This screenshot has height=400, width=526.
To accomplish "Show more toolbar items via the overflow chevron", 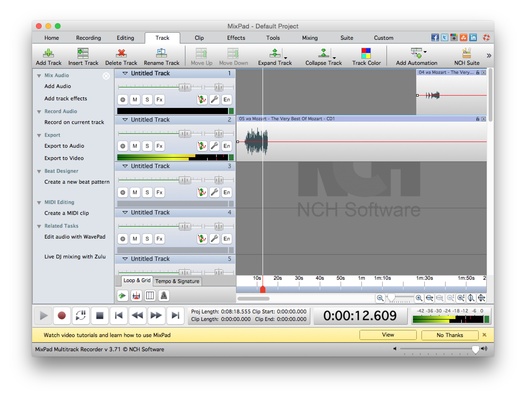I will pyautogui.click(x=489, y=56).
